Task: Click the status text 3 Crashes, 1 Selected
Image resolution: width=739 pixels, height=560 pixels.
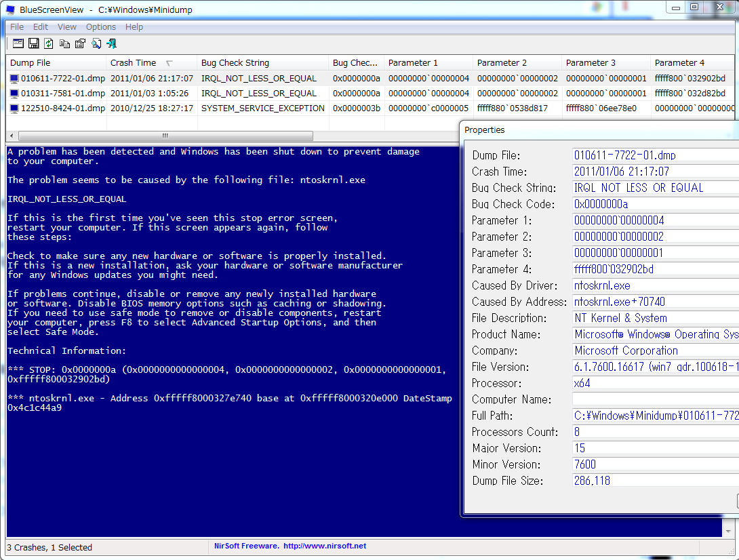Action: click(x=49, y=548)
